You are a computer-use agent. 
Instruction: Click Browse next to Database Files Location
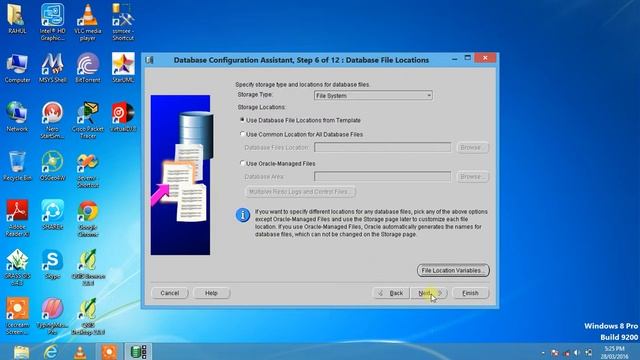coord(473,147)
